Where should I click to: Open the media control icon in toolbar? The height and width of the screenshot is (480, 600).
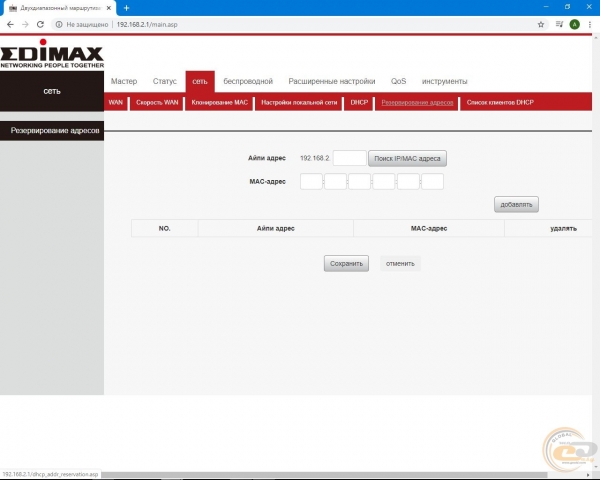(559, 24)
